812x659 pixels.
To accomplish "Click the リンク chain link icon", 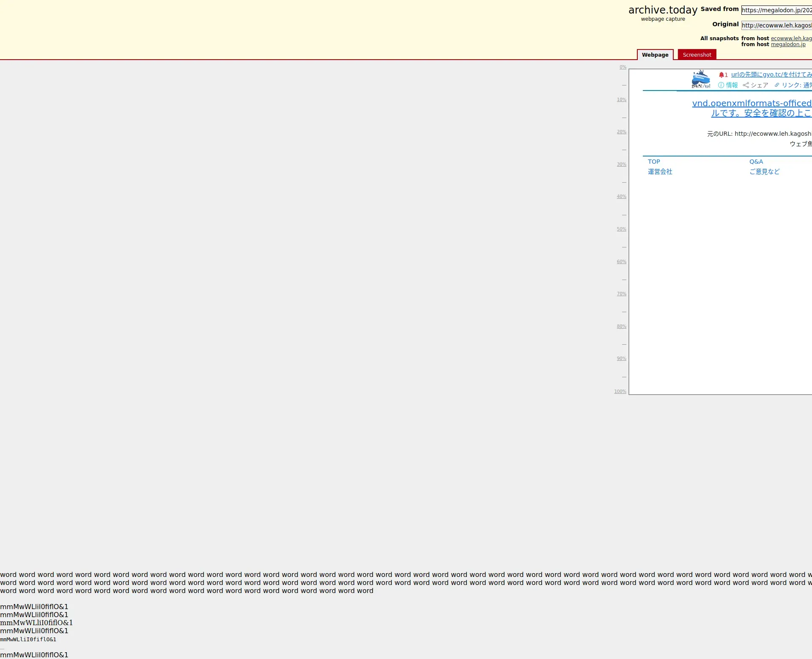I will [777, 85].
